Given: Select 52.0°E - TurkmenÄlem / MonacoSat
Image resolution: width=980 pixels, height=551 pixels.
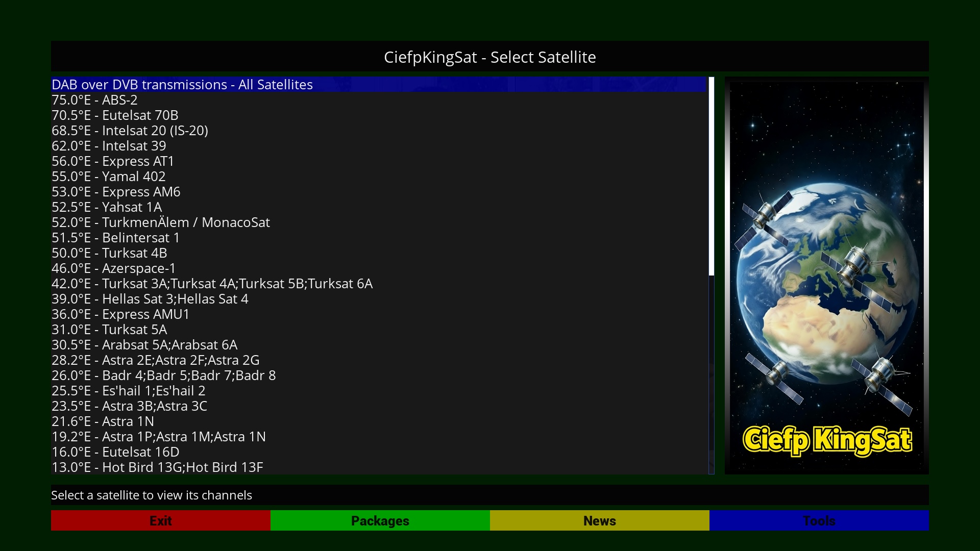Looking at the screenshot, I should point(378,222).
